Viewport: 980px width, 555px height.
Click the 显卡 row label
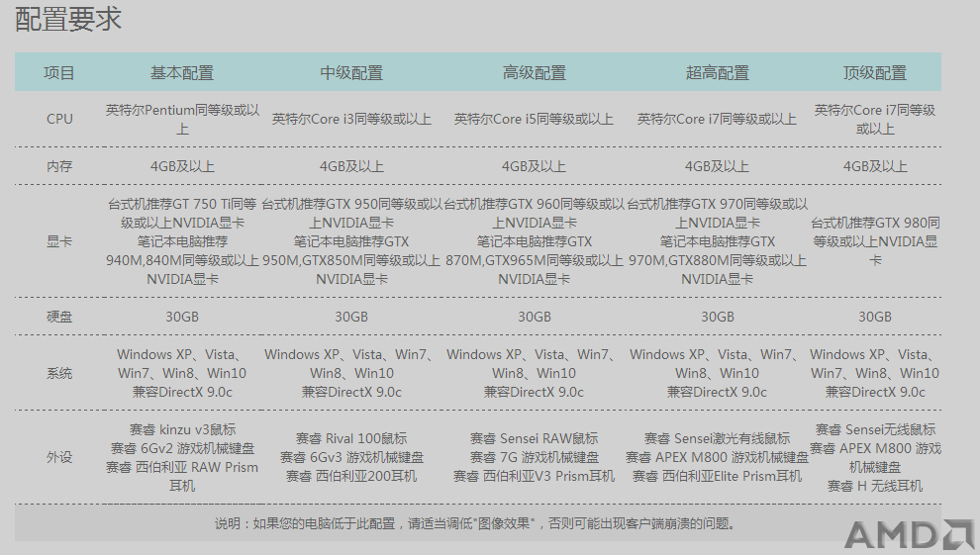coord(59,241)
